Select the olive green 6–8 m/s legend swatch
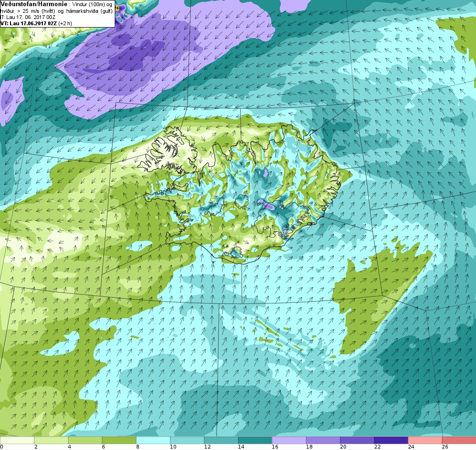 point(119,440)
